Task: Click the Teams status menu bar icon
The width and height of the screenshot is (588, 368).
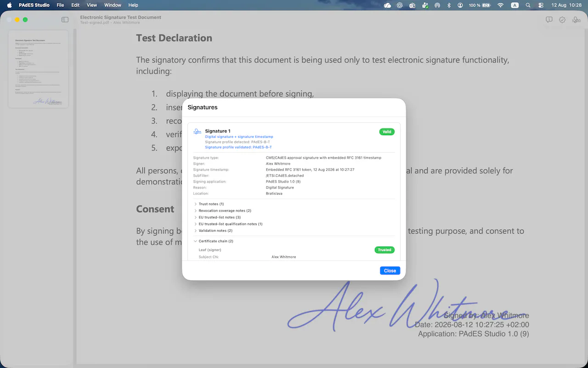Action: (x=425, y=5)
